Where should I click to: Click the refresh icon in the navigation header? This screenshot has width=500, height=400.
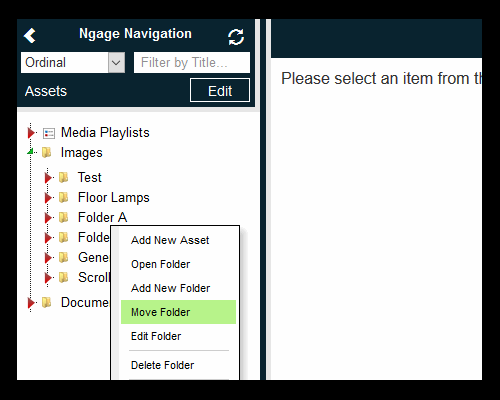[x=236, y=37]
